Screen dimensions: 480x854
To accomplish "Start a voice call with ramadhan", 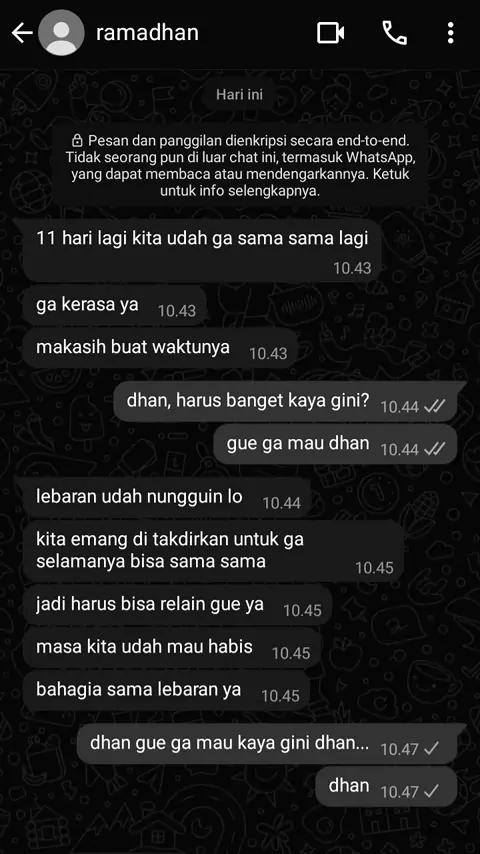I will [x=395, y=33].
